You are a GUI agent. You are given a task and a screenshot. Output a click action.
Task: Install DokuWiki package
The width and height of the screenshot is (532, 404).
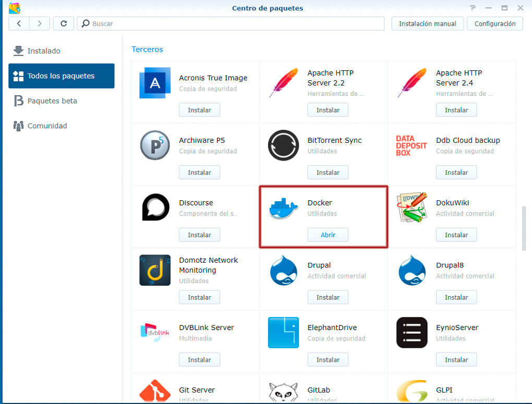click(x=456, y=235)
